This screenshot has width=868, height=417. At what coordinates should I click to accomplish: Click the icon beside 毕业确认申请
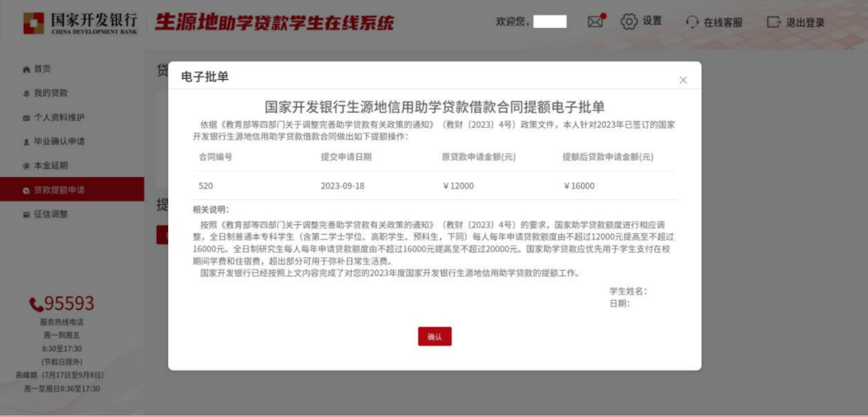pos(27,142)
